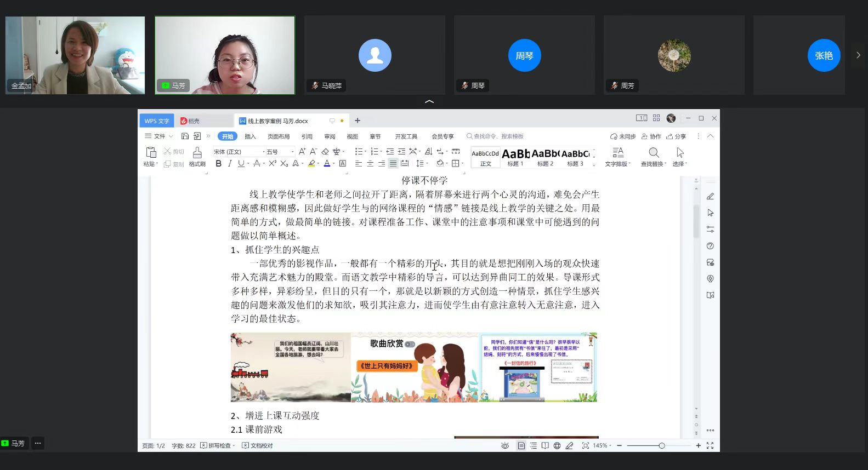Toggle italic formatting
868x470 pixels.
[230, 163]
